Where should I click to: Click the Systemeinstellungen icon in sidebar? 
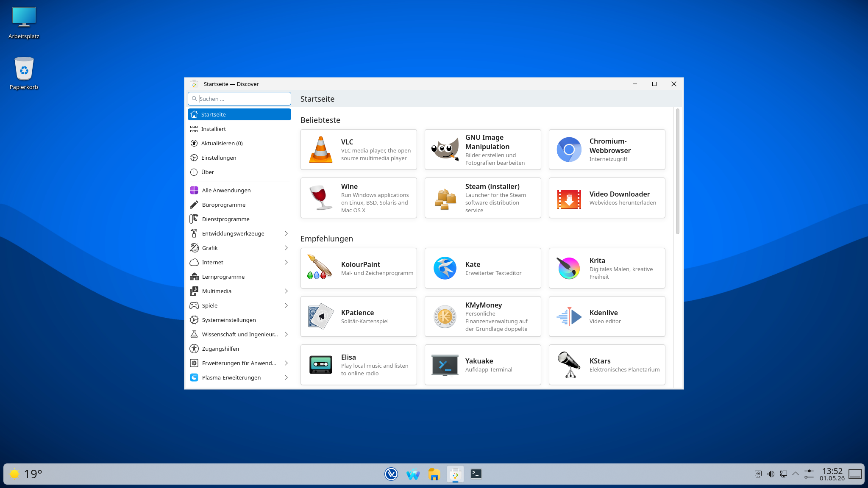pos(194,320)
